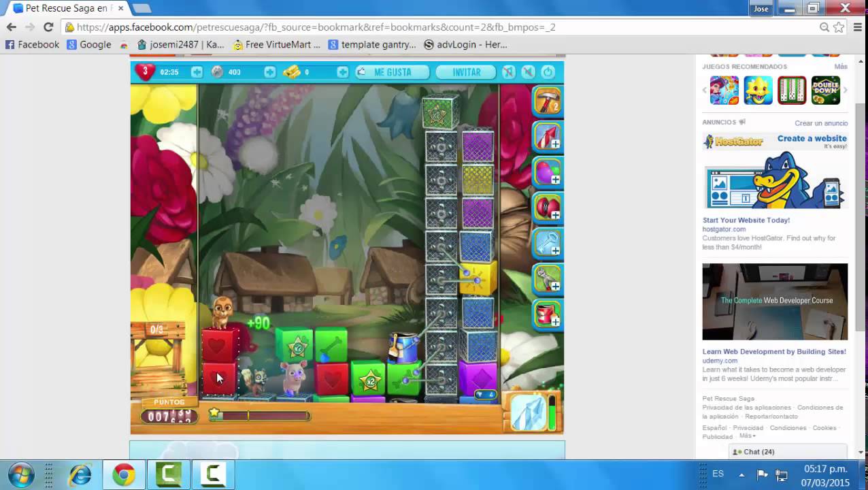Open template gantry bookmark
The height and width of the screenshot is (490, 868).
(x=371, y=44)
